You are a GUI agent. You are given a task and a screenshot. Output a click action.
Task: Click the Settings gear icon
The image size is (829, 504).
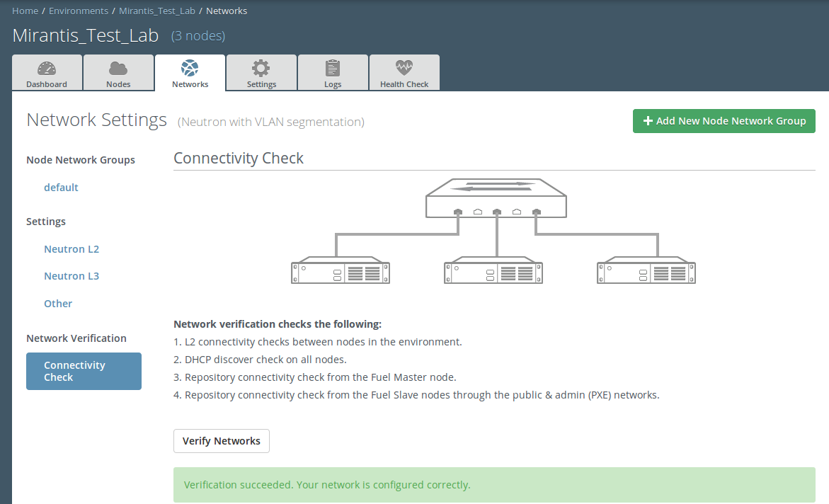point(261,68)
